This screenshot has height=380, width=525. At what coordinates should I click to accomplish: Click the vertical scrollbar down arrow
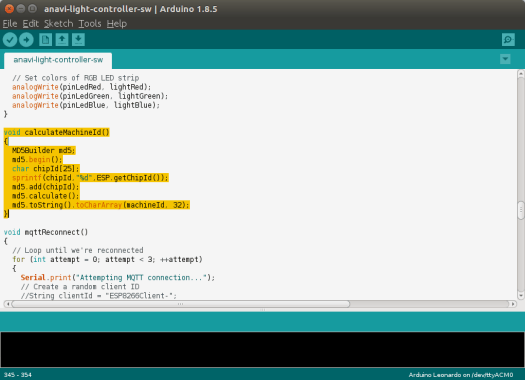[521, 295]
